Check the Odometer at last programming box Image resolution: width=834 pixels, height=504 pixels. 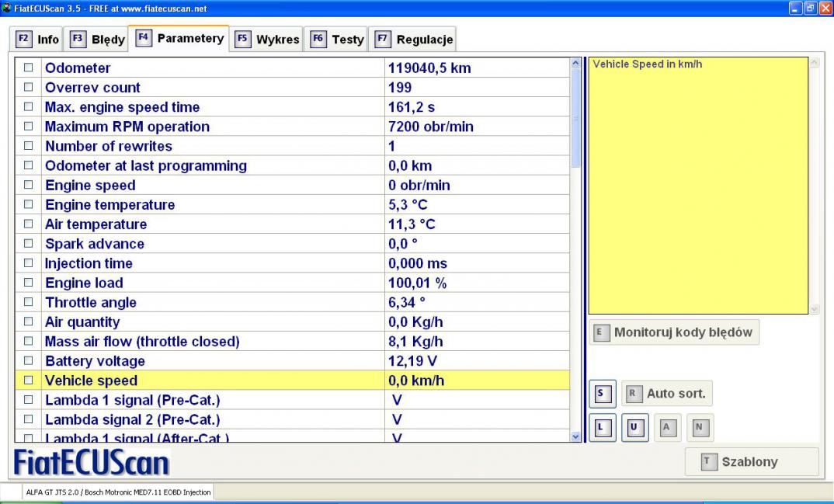point(28,165)
